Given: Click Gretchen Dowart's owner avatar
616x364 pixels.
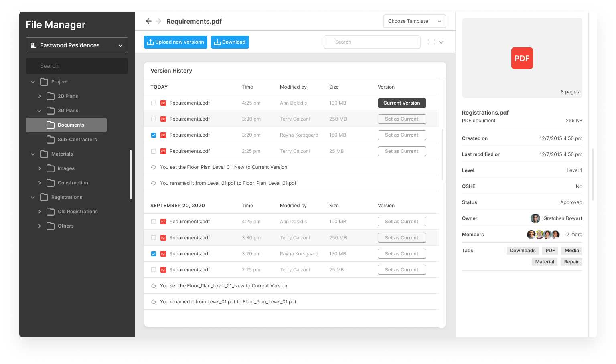Looking at the screenshot, I should tap(535, 218).
